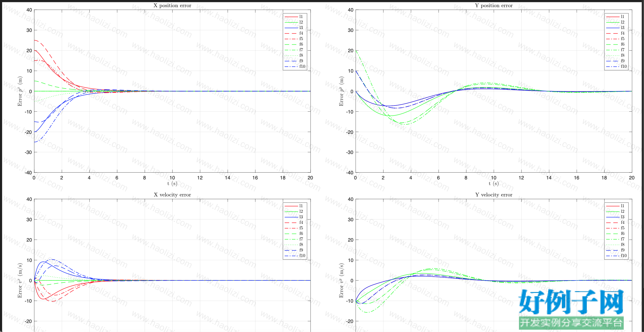The height and width of the screenshot is (332, 644).
Task: Click the 'X velocity error' plot title
Action: tap(172, 195)
